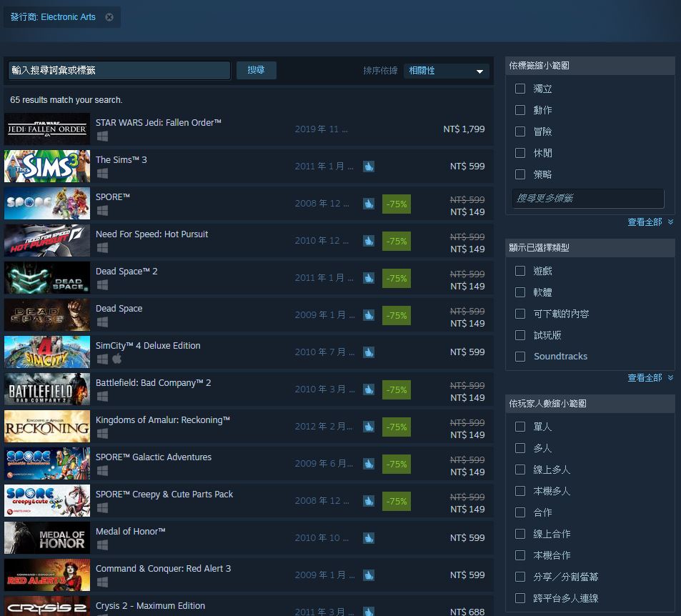Click the Windows icon under Medal of Honor
This screenshot has height=616, width=681.
(102, 545)
